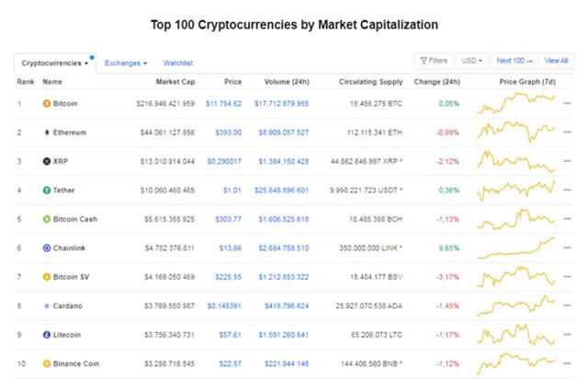The image size is (588, 379).
Task: Open the Cryptocurrencies dropdown tab
Action: [x=55, y=63]
